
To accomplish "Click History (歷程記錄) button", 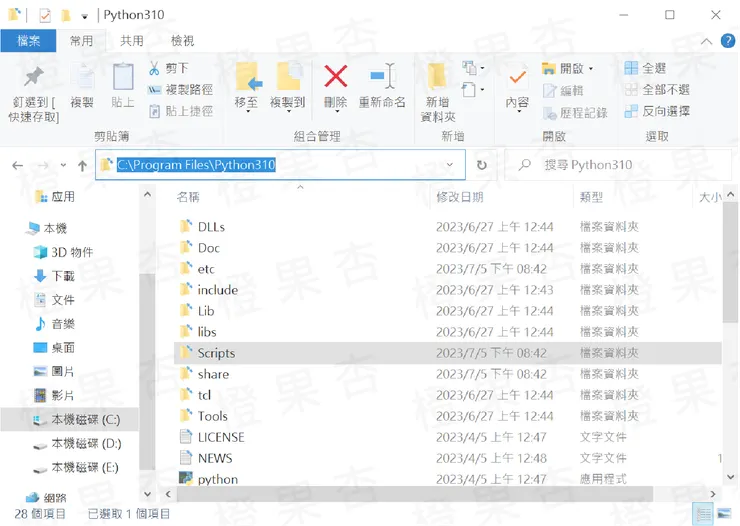I will click(x=575, y=113).
